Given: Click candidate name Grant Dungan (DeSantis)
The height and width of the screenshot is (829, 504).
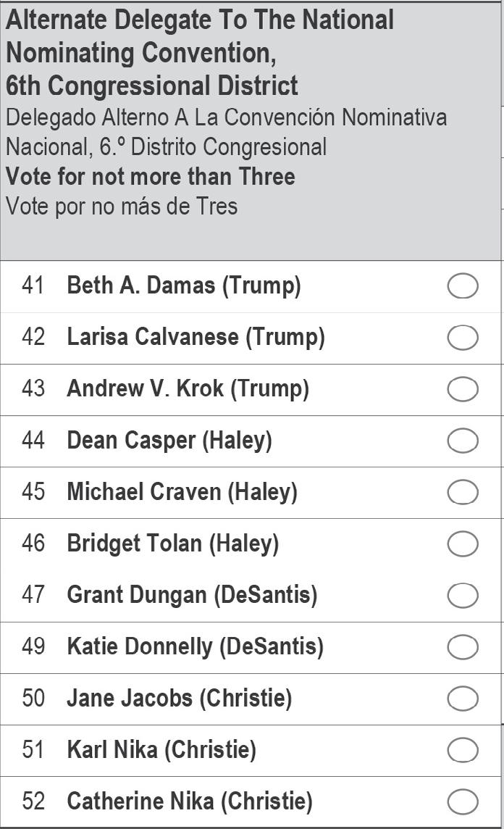Looking at the screenshot, I should (193, 596).
